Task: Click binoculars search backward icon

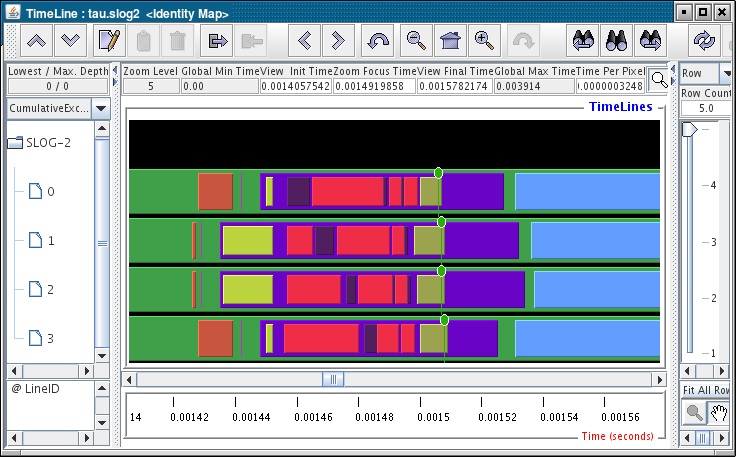Action: point(583,41)
